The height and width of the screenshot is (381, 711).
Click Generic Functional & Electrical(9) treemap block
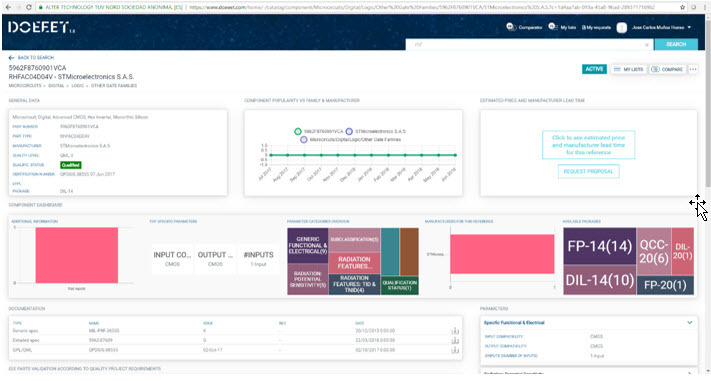coord(307,245)
